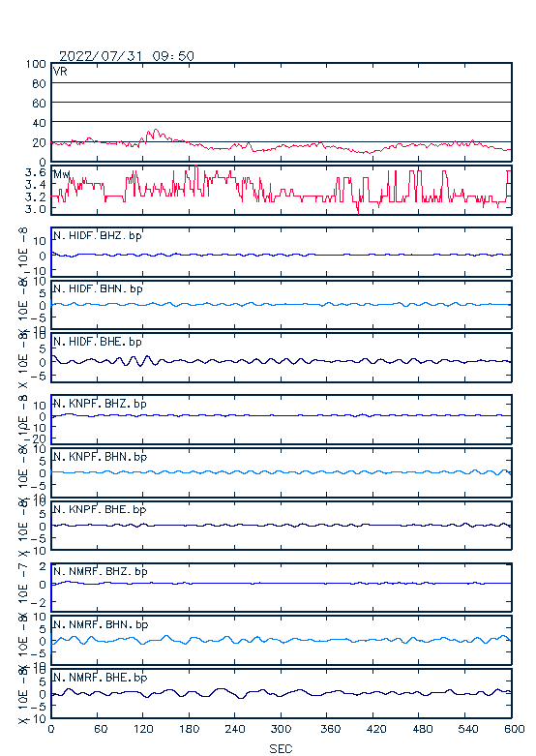Click the VR panel label
The height and width of the screenshot is (756, 536).
click(60, 72)
